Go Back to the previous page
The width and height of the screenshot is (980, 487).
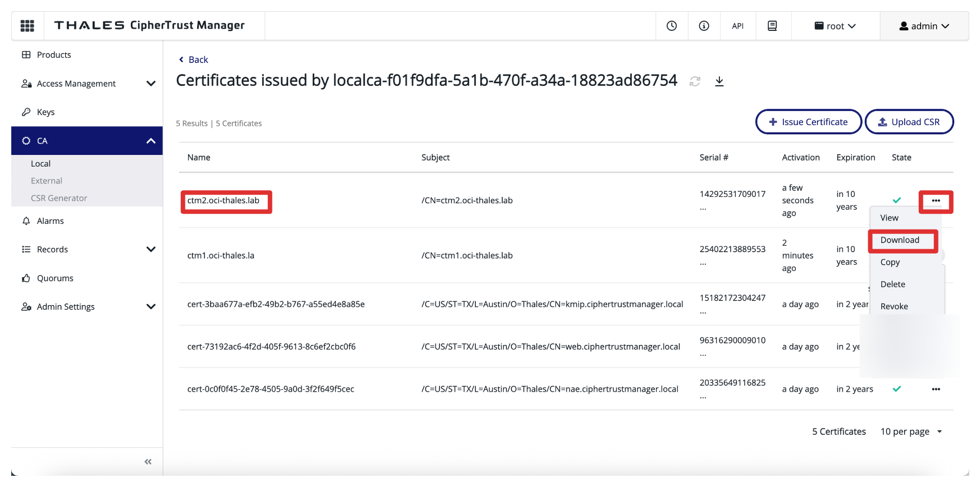(193, 59)
